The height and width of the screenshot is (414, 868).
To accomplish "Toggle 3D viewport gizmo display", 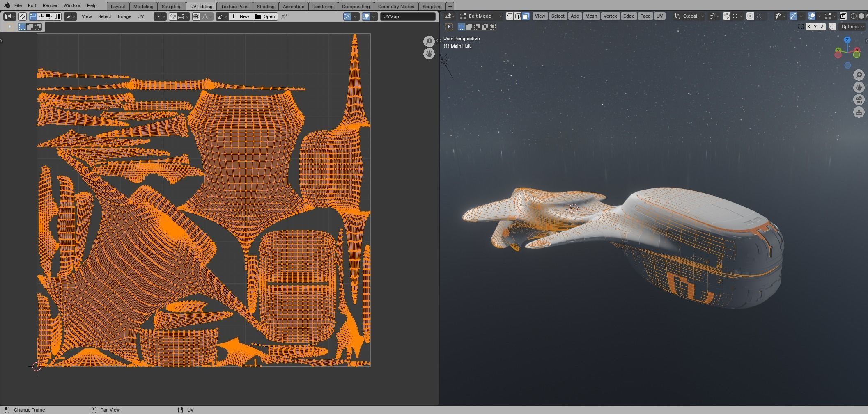I will pos(793,16).
